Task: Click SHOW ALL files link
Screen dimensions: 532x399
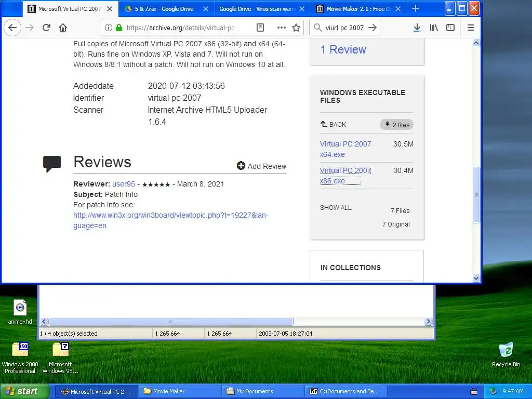Action: coord(336,208)
